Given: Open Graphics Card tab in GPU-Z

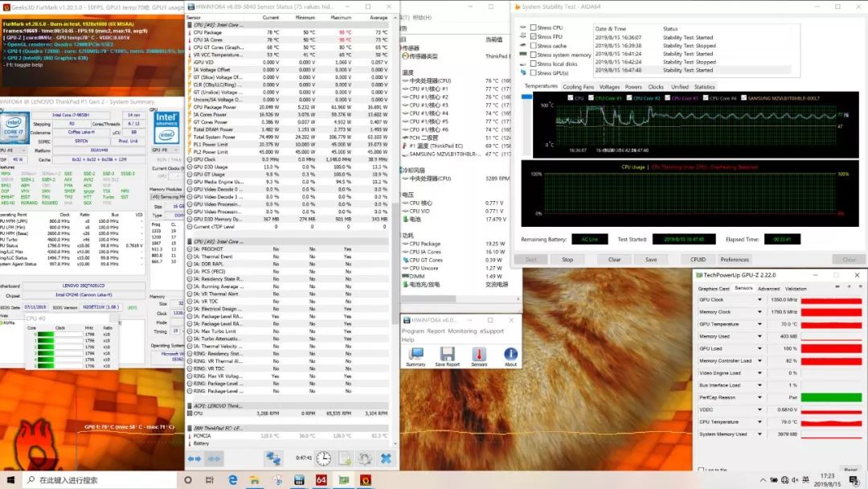Looking at the screenshot, I should tap(714, 289).
